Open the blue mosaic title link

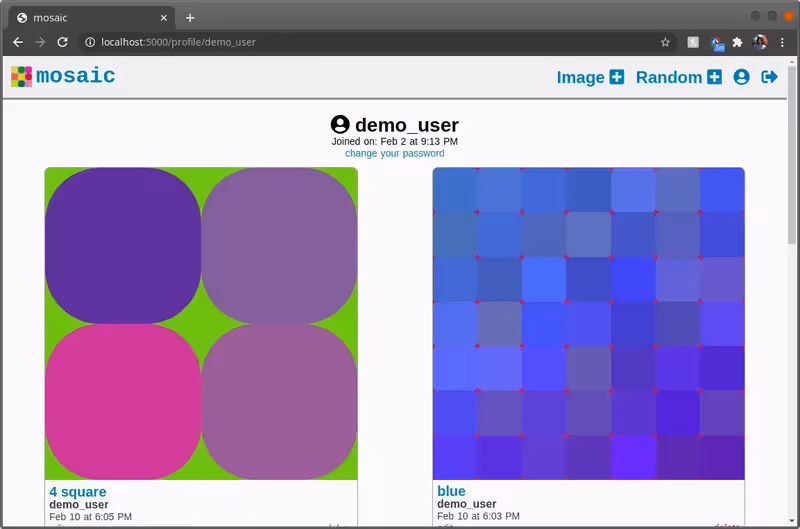pos(451,491)
